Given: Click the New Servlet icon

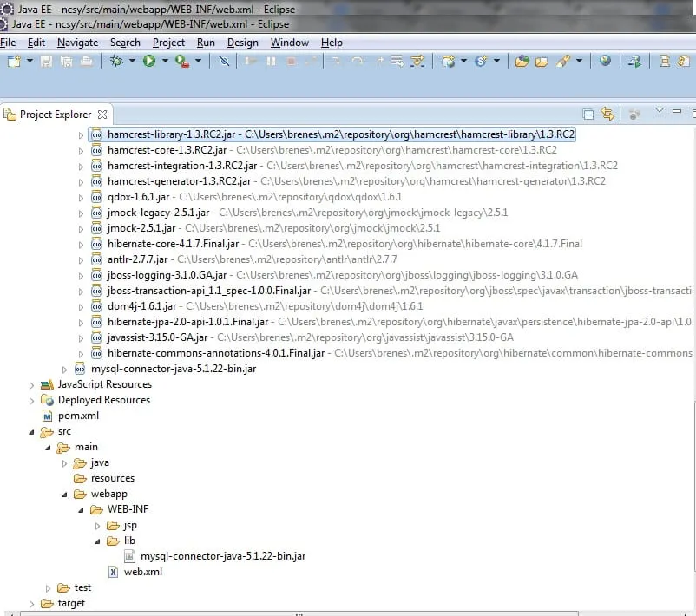Looking at the screenshot, I should 481,61.
